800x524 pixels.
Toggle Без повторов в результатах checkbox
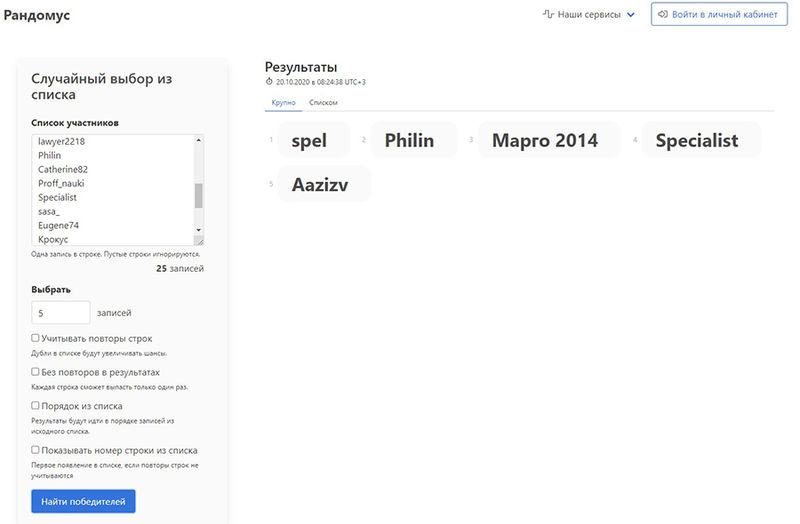click(36, 372)
